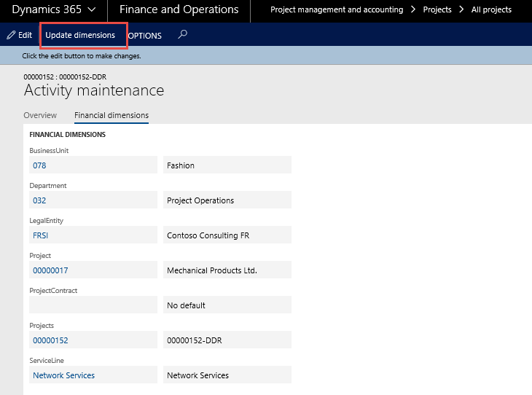The width and height of the screenshot is (532, 395).
Task: Click the Fashion description field
Action: tap(227, 165)
